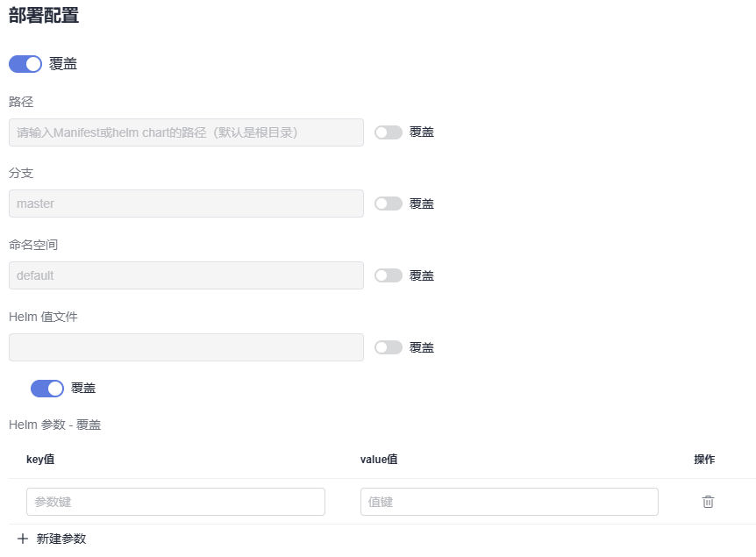Click the 新建参数 text button
This screenshot has height=557, width=756.
coord(61,539)
